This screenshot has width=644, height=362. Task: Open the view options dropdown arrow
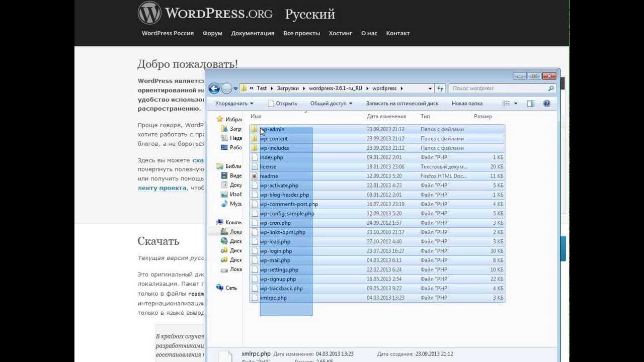516,104
